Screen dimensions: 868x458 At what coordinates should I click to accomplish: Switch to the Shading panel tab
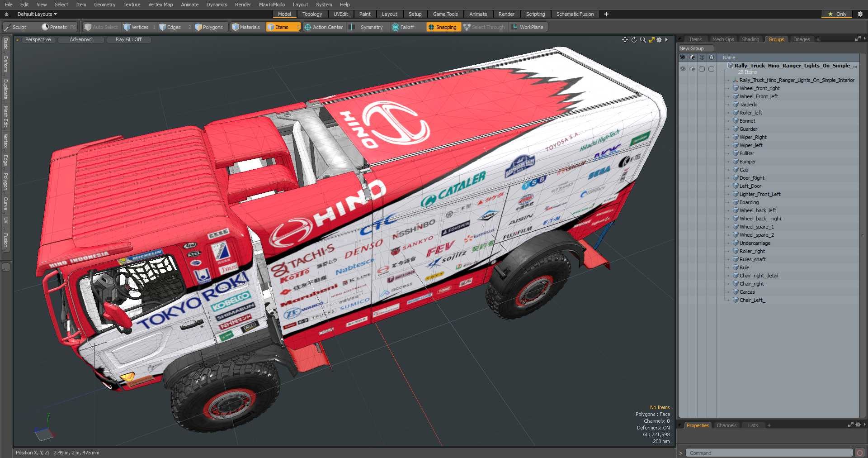click(x=750, y=39)
